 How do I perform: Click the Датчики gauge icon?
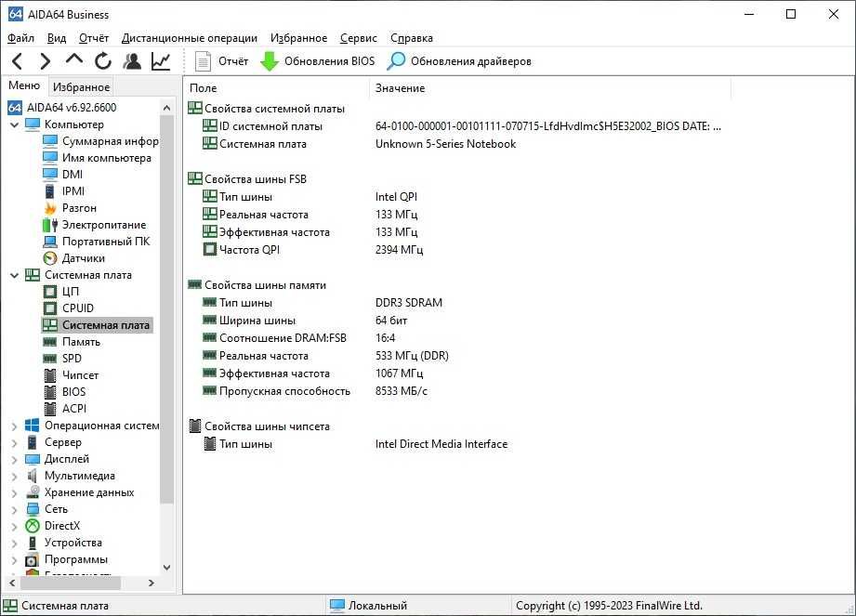50,258
